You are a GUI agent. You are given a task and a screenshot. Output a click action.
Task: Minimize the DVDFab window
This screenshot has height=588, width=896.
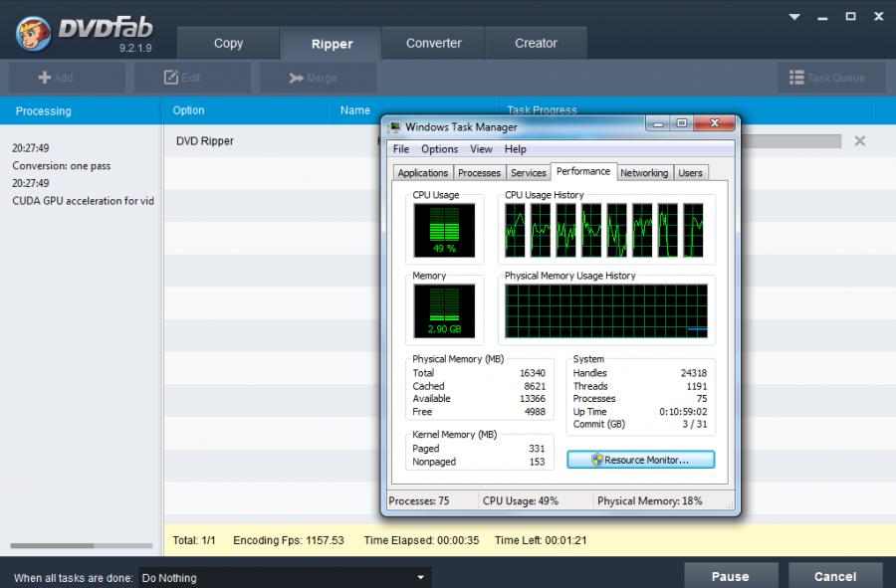click(823, 18)
